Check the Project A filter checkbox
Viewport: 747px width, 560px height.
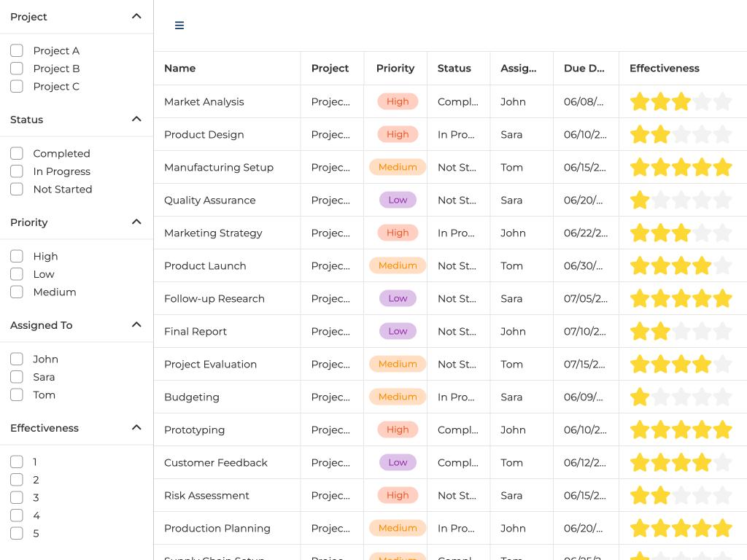pyautogui.click(x=17, y=51)
